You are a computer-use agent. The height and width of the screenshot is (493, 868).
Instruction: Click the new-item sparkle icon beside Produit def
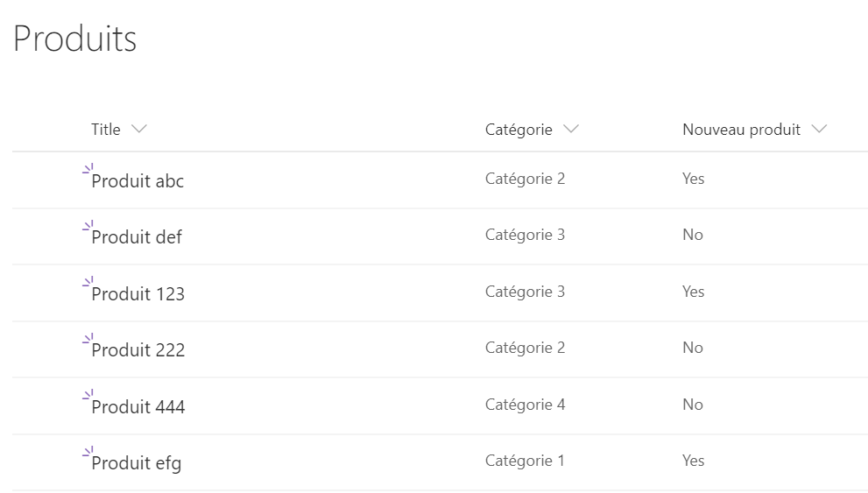(x=88, y=225)
